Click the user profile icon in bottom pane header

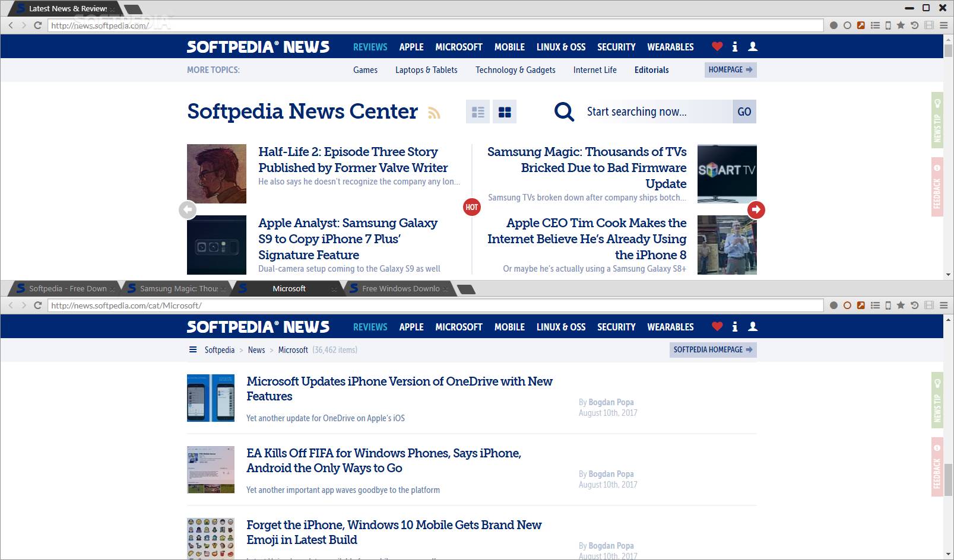753,326
